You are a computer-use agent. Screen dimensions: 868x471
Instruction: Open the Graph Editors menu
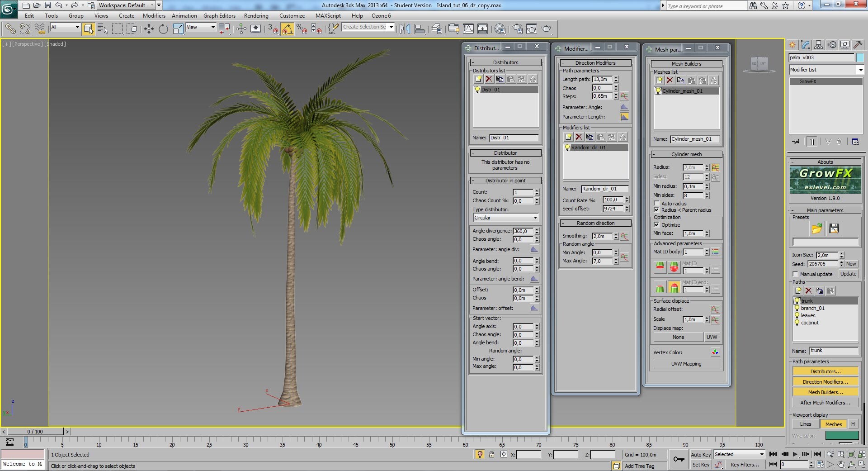click(x=219, y=16)
